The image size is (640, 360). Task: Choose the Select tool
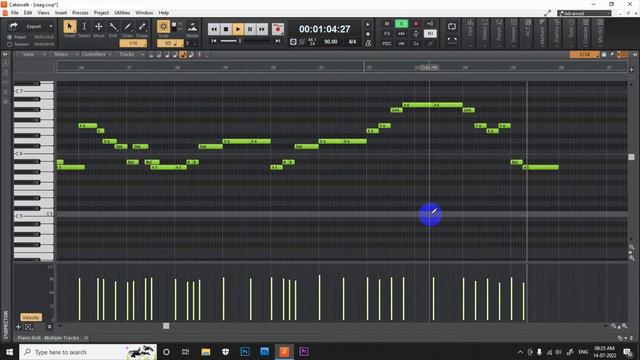coord(84,27)
